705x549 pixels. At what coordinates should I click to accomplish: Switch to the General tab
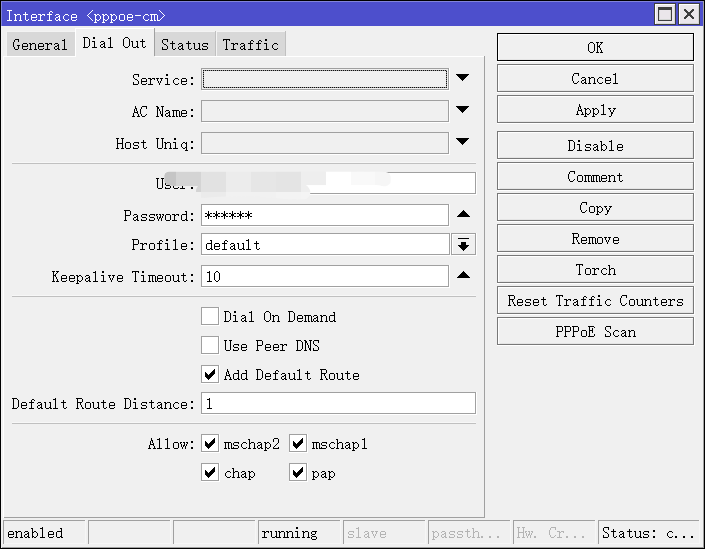[x=40, y=44]
